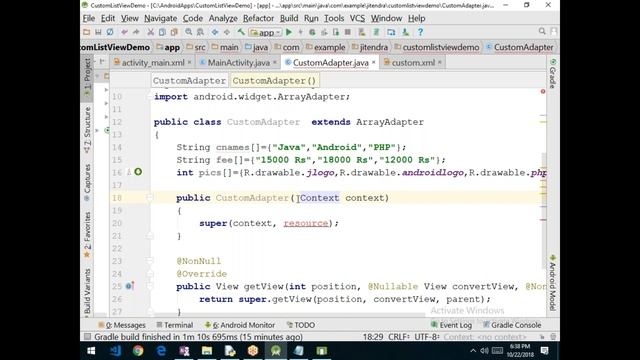Close the activity_main.xml tab
640x360 pixels.
189,62
